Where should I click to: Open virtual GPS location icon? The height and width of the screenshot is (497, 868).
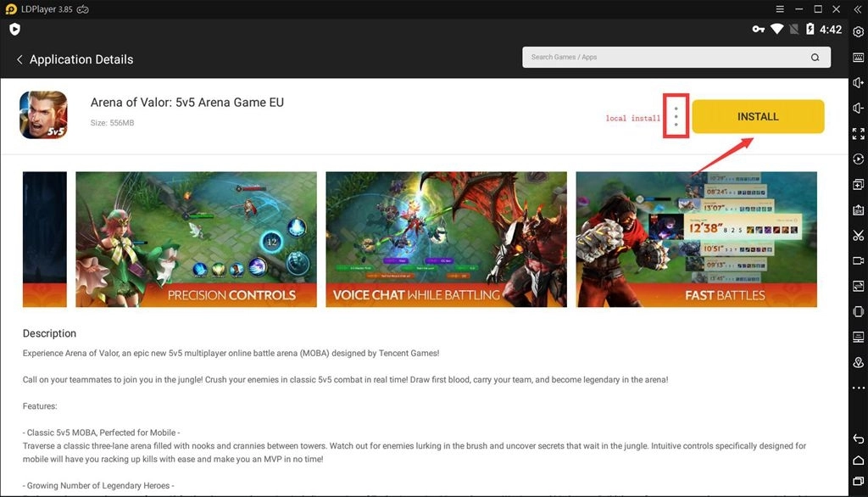pyautogui.click(x=859, y=363)
